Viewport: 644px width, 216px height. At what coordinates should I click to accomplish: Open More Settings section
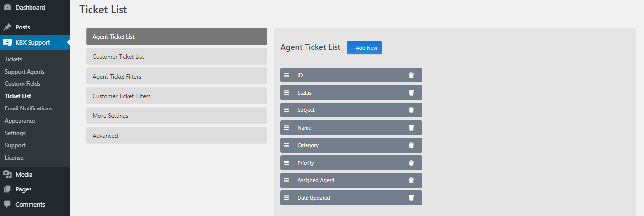pos(177,115)
